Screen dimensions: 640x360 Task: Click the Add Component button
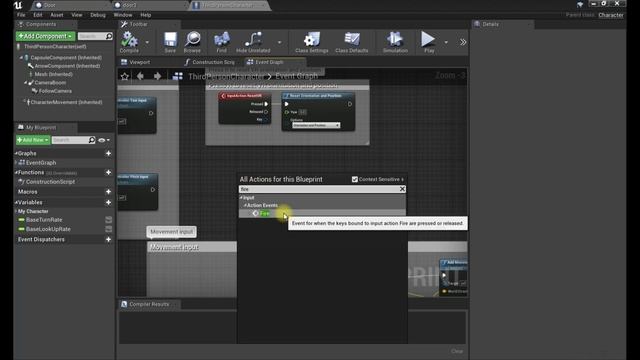tap(45, 36)
